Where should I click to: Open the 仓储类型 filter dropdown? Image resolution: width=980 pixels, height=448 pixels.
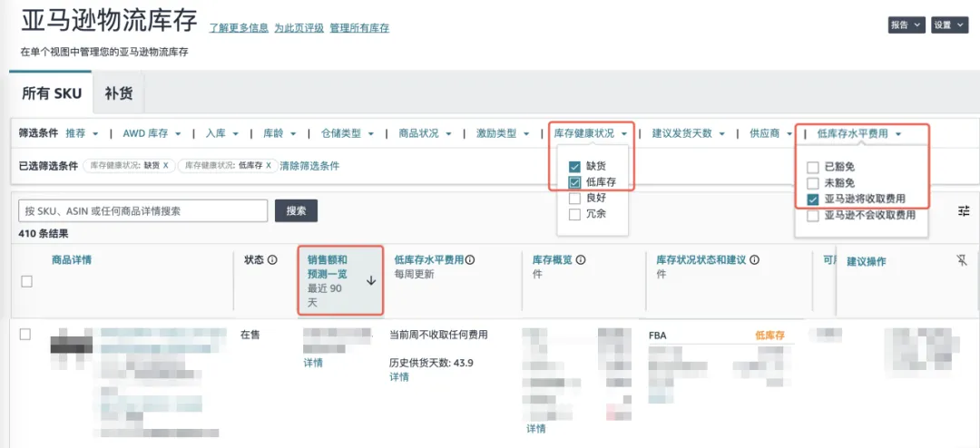pyautogui.click(x=348, y=133)
